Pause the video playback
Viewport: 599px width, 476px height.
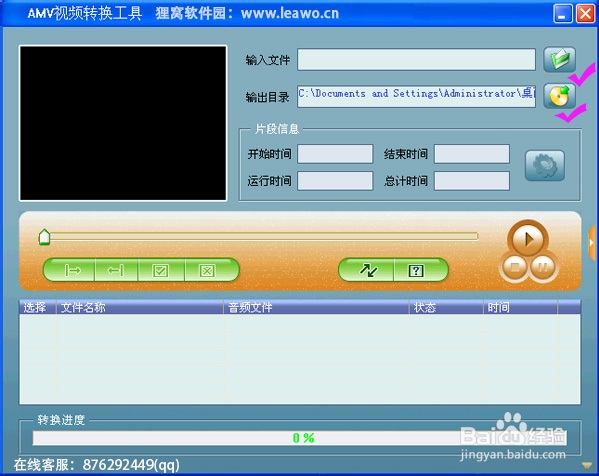point(542,266)
